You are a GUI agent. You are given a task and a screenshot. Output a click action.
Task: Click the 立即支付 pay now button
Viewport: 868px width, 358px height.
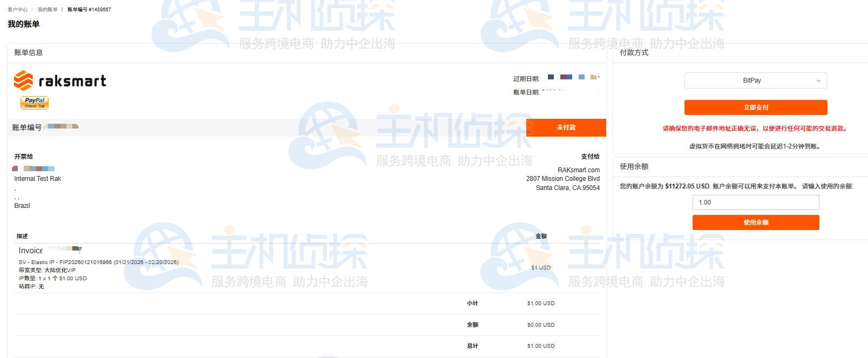pyautogui.click(x=756, y=107)
